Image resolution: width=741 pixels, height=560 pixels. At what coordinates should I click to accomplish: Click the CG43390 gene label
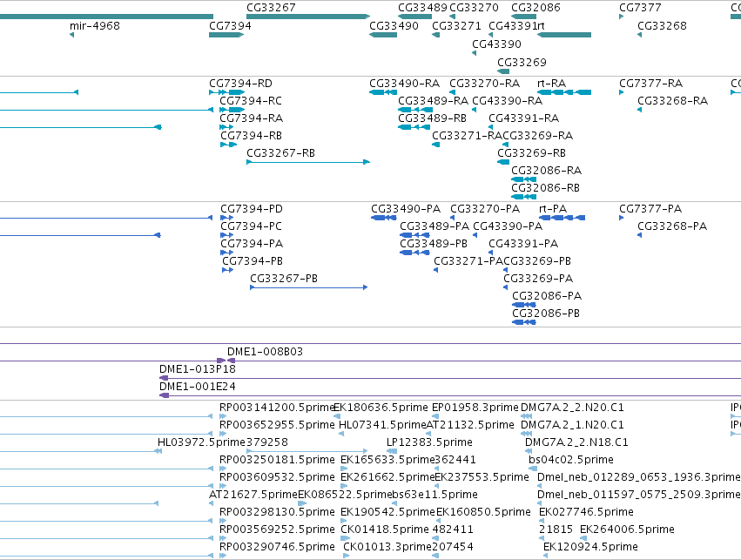tap(496, 44)
